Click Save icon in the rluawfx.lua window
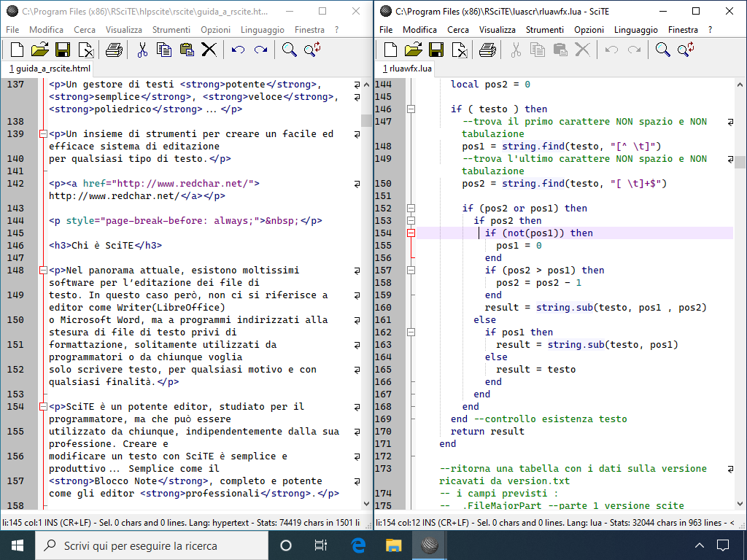The width and height of the screenshot is (747, 560). [x=436, y=50]
